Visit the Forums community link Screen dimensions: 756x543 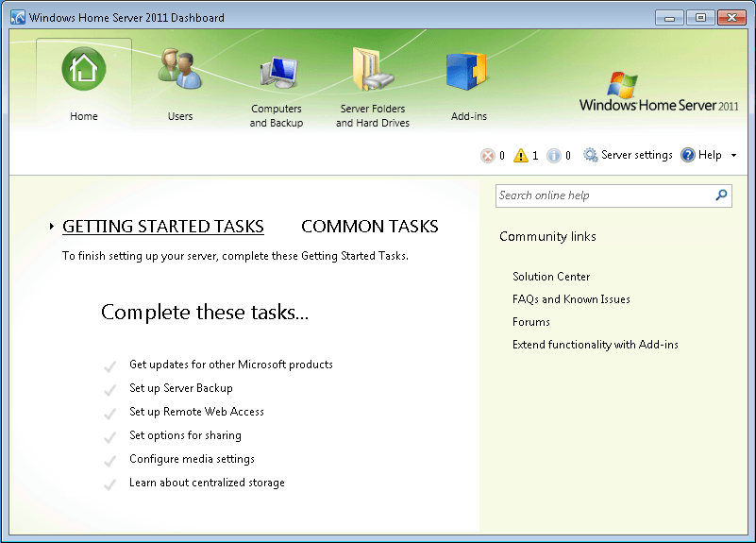point(530,322)
